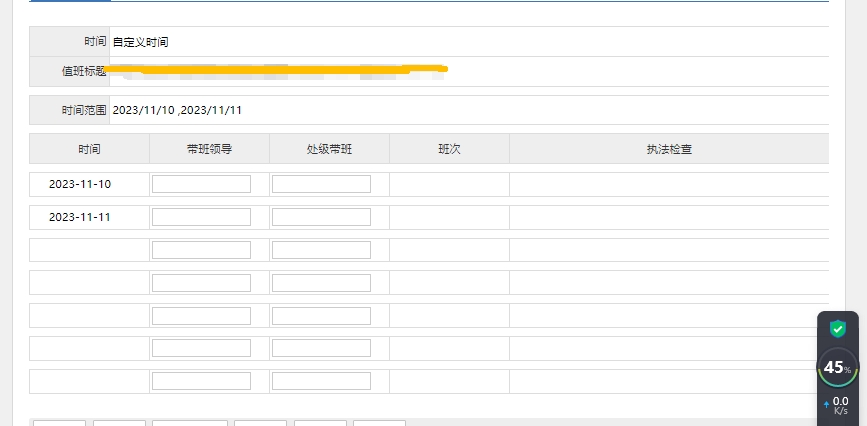Click the network speed upload arrow indicator
The height and width of the screenshot is (426, 867).
click(826, 405)
